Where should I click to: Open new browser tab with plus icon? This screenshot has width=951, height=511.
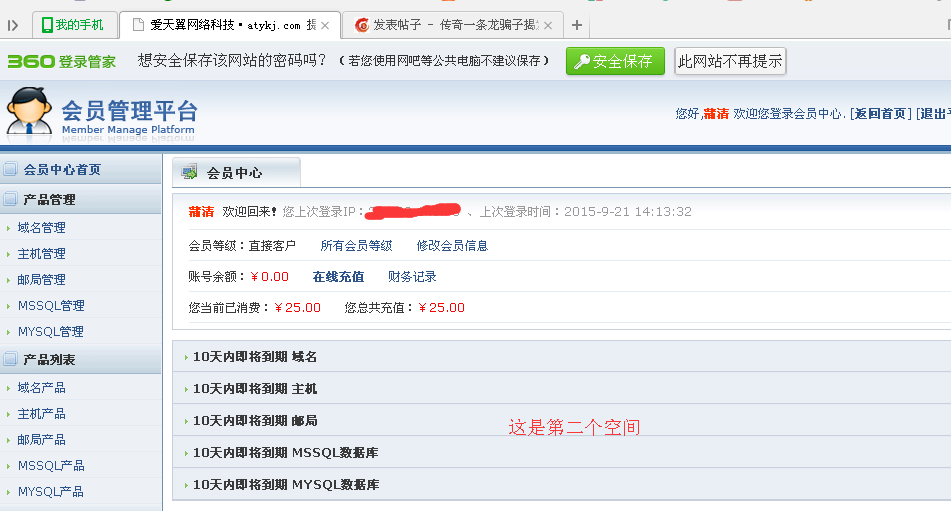(x=577, y=25)
